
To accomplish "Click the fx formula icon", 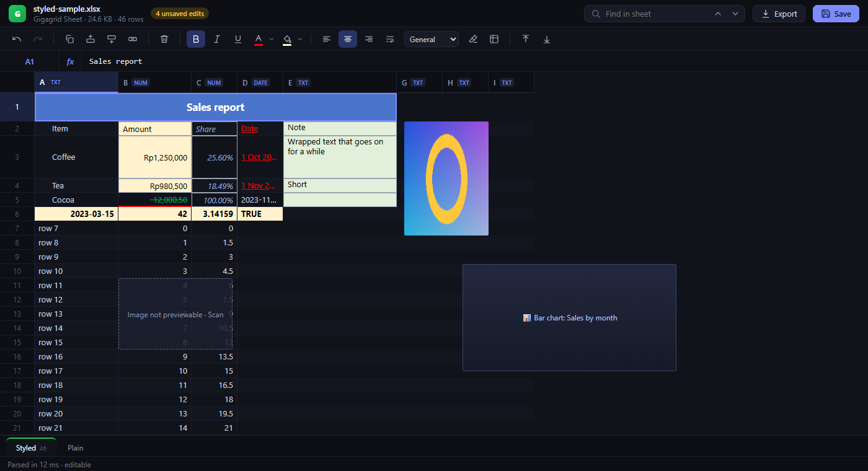I will pos(70,61).
